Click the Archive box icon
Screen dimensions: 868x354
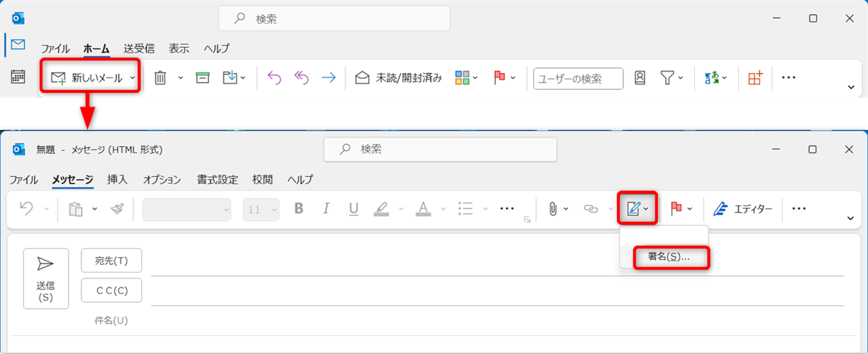(x=202, y=78)
